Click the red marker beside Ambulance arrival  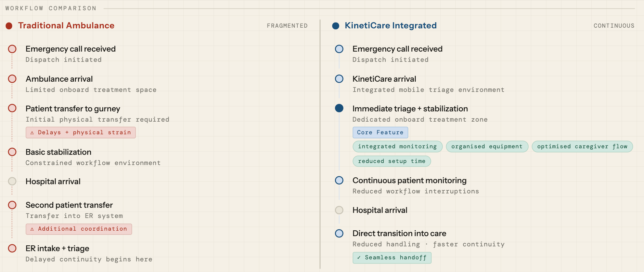pyautogui.click(x=12, y=79)
